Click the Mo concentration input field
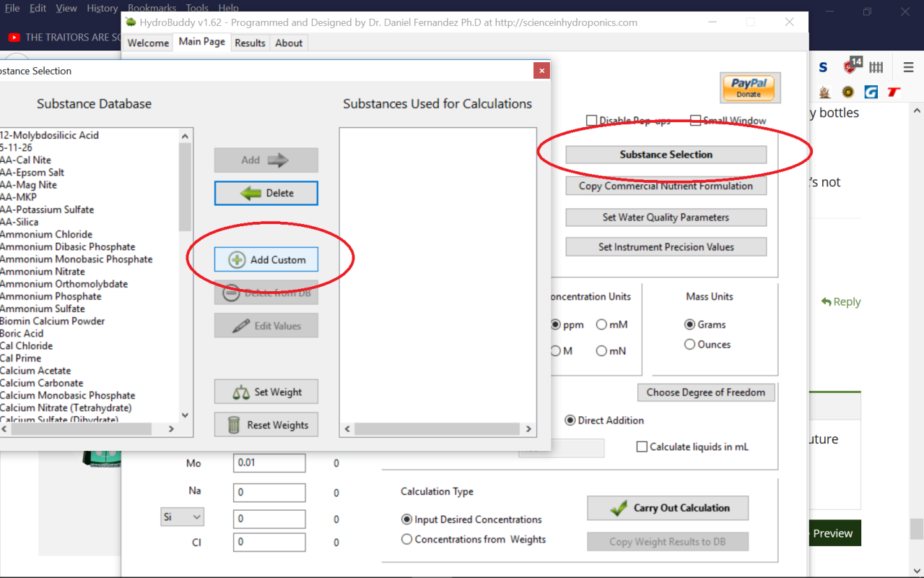 click(x=269, y=462)
